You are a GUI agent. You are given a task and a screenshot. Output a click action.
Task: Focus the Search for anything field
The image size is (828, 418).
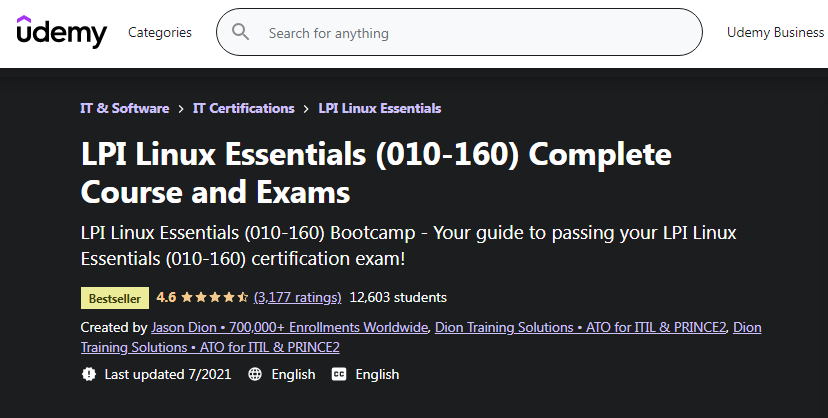click(459, 32)
